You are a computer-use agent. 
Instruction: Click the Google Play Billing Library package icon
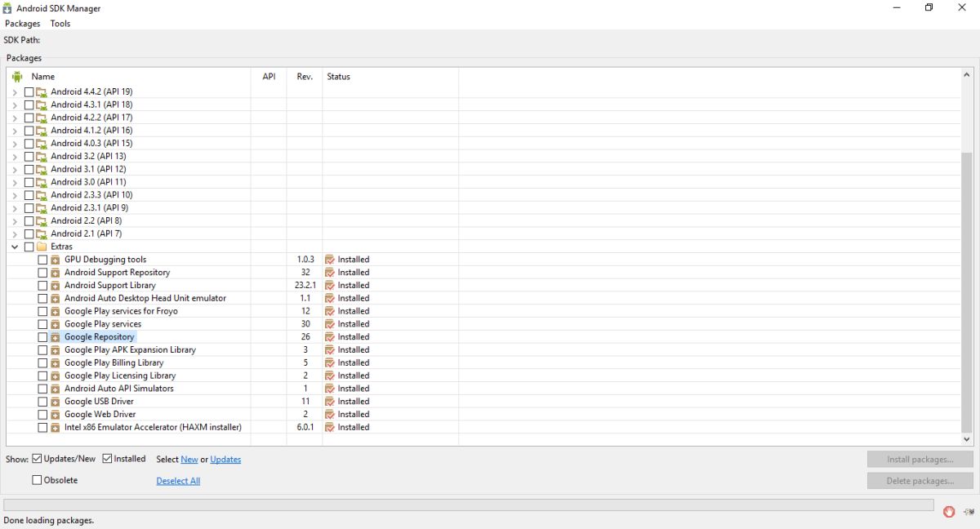pyautogui.click(x=56, y=363)
